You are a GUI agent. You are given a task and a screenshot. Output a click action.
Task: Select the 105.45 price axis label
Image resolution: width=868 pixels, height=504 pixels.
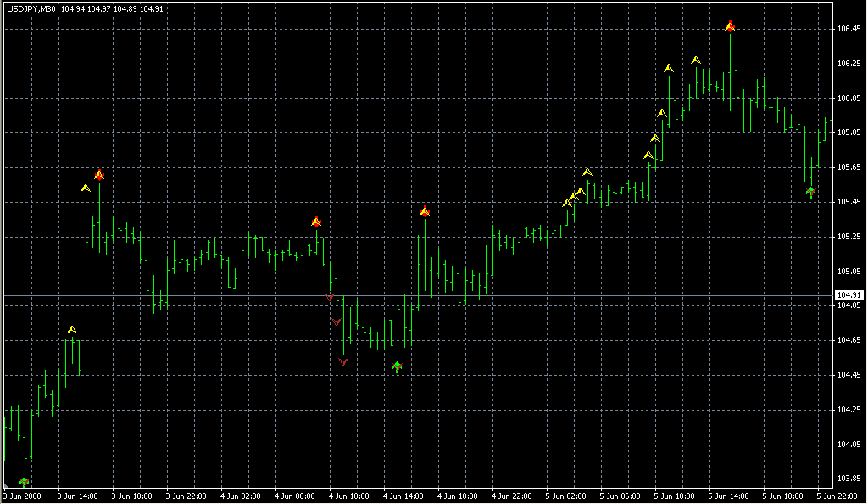coord(849,202)
